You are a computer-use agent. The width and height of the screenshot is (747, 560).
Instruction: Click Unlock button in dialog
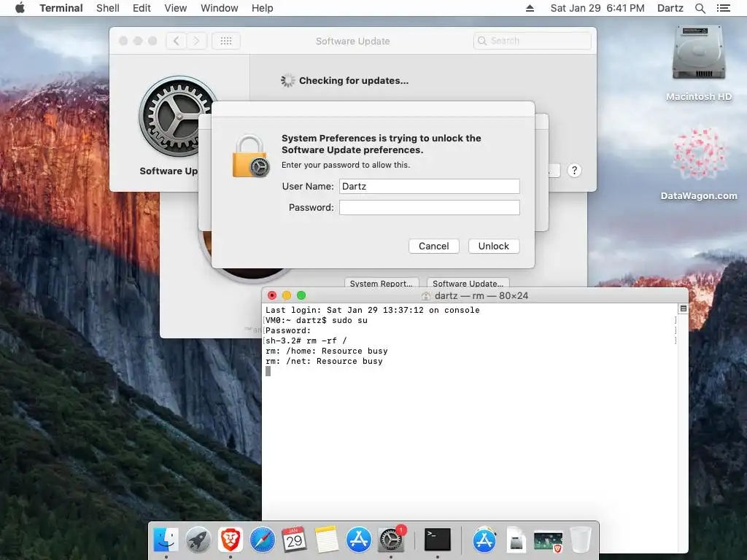click(x=494, y=246)
